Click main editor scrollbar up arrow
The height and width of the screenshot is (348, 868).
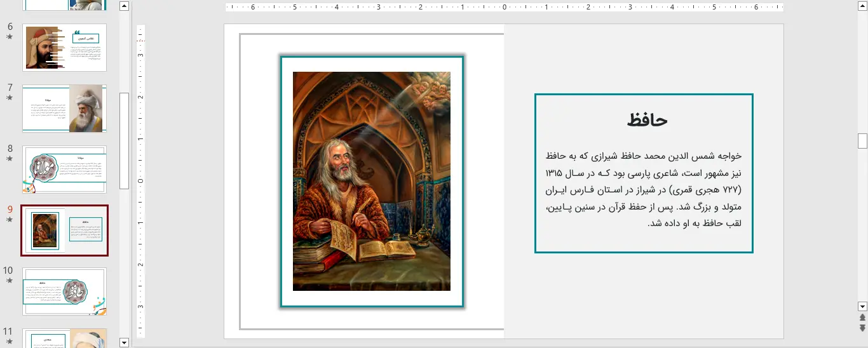click(x=862, y=6)
